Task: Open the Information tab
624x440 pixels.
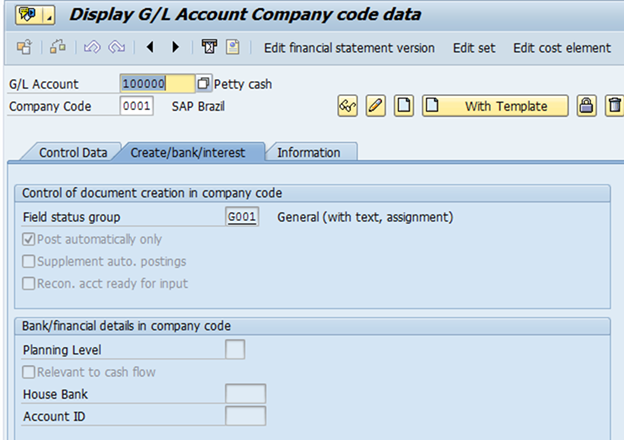Action: click(308, 152)
